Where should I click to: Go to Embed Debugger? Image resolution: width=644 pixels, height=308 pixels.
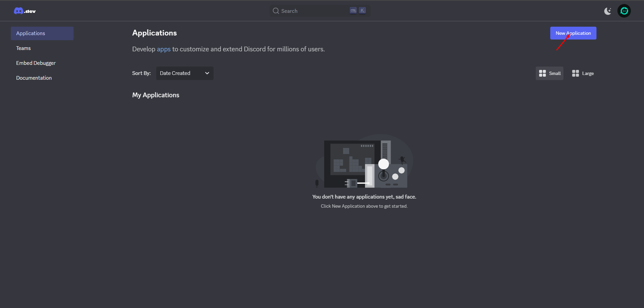tap(36, 63)
